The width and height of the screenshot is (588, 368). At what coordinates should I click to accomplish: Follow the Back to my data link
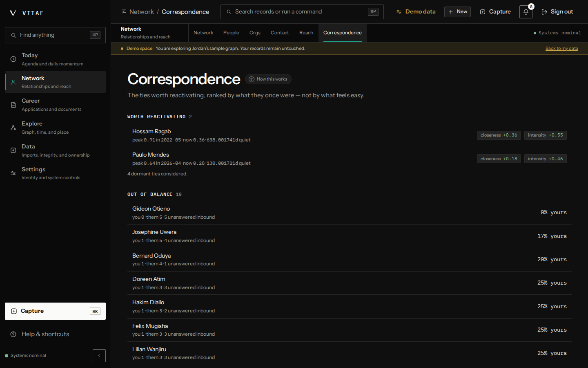(x=562, y=48)
